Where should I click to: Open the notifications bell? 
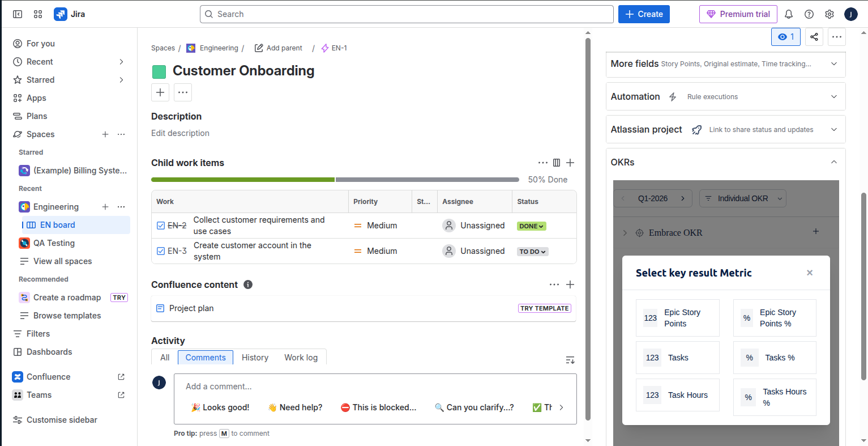point(789,14)
